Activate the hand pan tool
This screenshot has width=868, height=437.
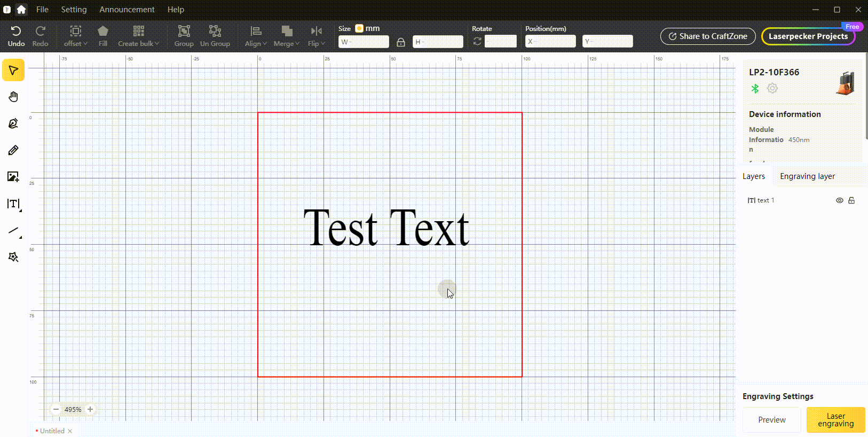click(13, 97)
